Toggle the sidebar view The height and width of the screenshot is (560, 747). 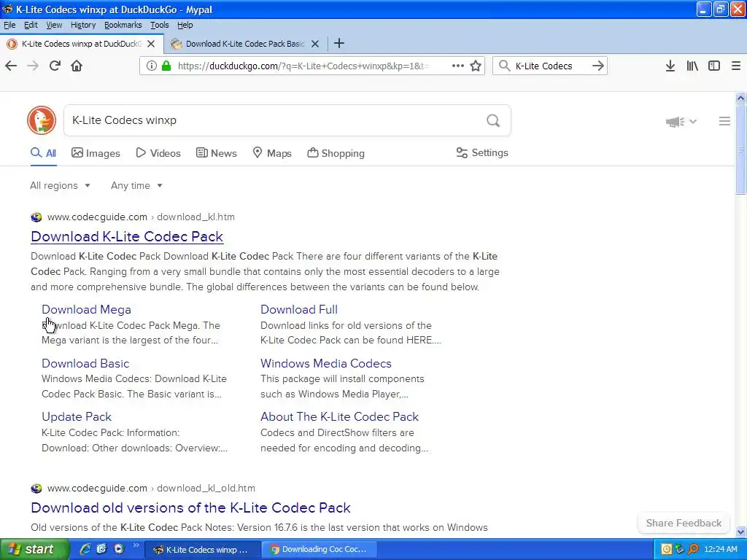[x=714, y=66]
